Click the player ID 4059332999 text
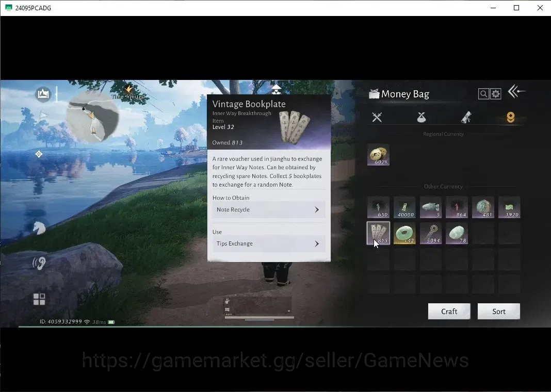 click(61, 322)
